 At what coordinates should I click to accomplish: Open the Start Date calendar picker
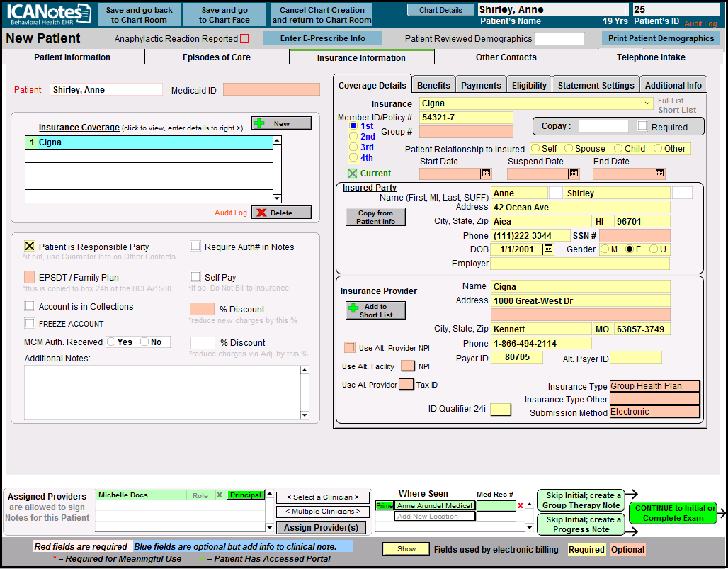[x=486, y=174]
